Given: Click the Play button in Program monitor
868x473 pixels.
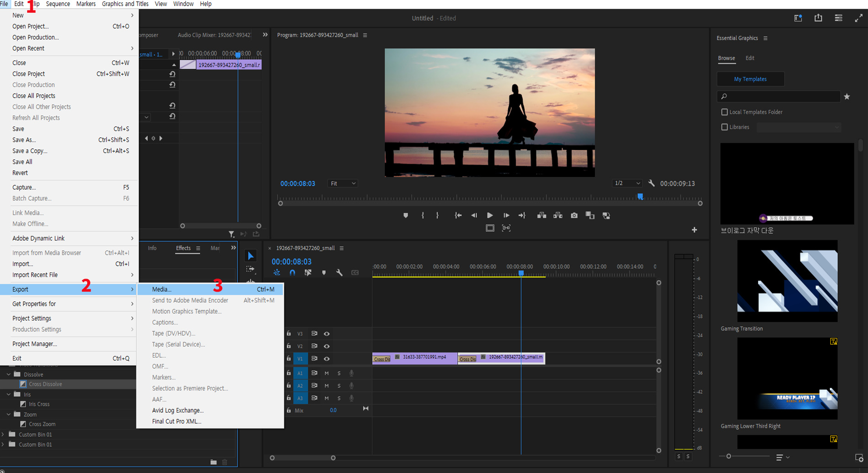Looking at the screenshot, I should [490, 215].
